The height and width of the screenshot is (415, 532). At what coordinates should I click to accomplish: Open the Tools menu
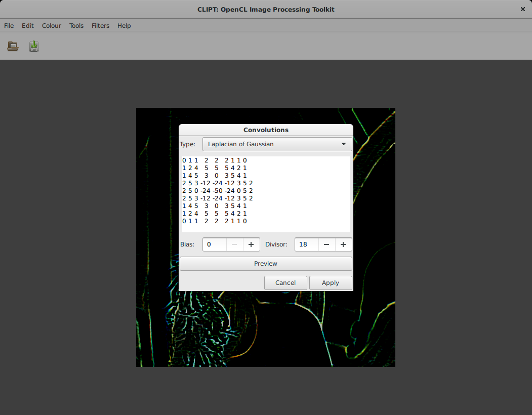[76, 26]
